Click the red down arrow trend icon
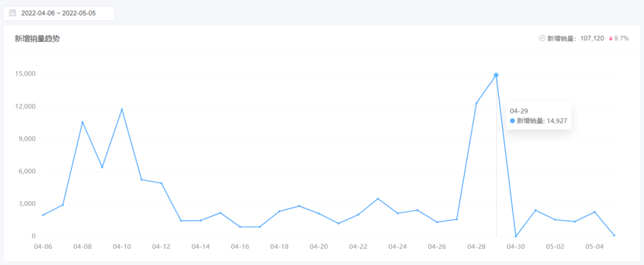The image size is (644, 265). pos(611,38)
